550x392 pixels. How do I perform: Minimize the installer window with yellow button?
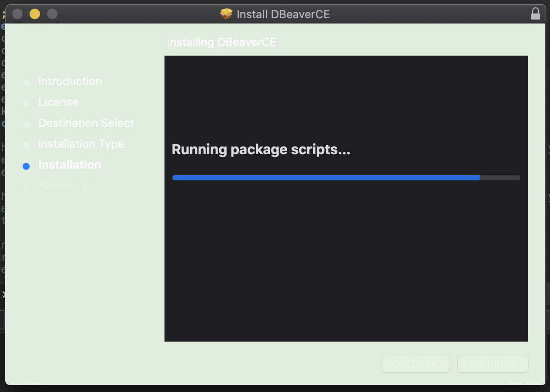(x=35, y=14)
